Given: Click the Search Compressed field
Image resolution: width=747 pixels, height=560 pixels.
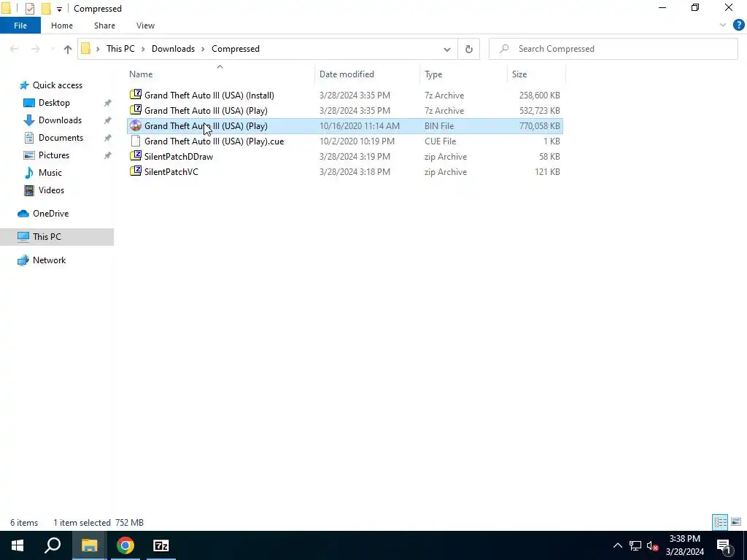Looking at the screenshot, I should (x=613, y=49).
